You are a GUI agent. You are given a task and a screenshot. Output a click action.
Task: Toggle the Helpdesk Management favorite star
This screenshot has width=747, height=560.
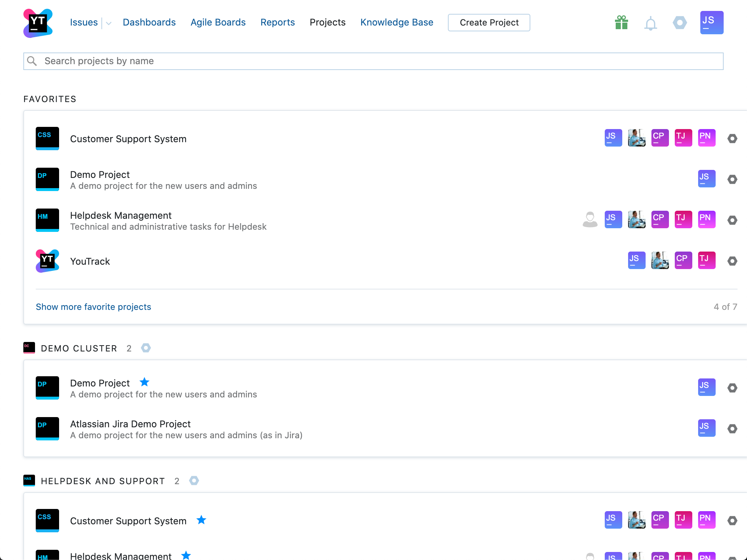(186, 555)
